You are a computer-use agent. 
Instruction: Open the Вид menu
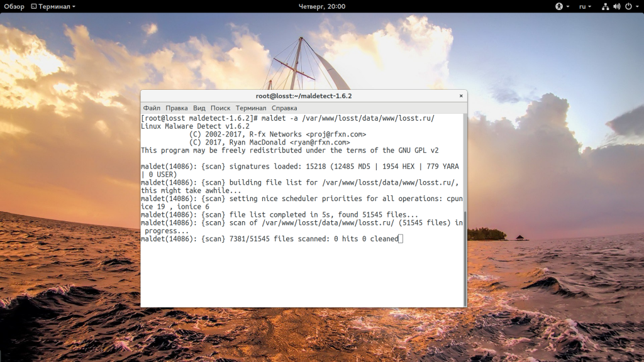[199, 108]
